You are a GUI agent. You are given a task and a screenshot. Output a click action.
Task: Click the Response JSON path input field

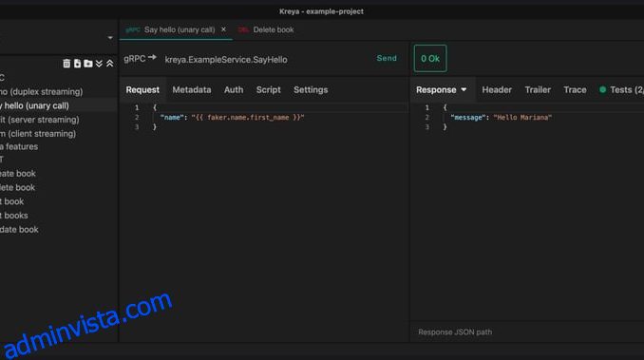(527, 332)
